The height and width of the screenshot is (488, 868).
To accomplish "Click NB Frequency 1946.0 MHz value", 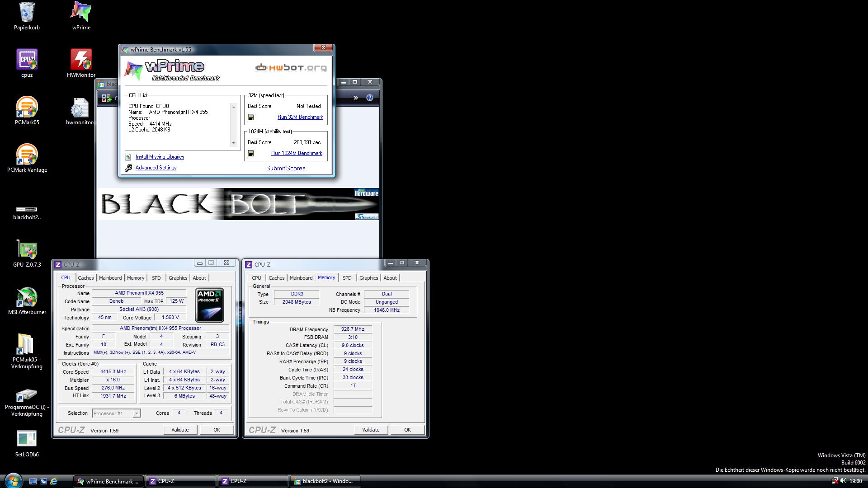I will 387,310.
